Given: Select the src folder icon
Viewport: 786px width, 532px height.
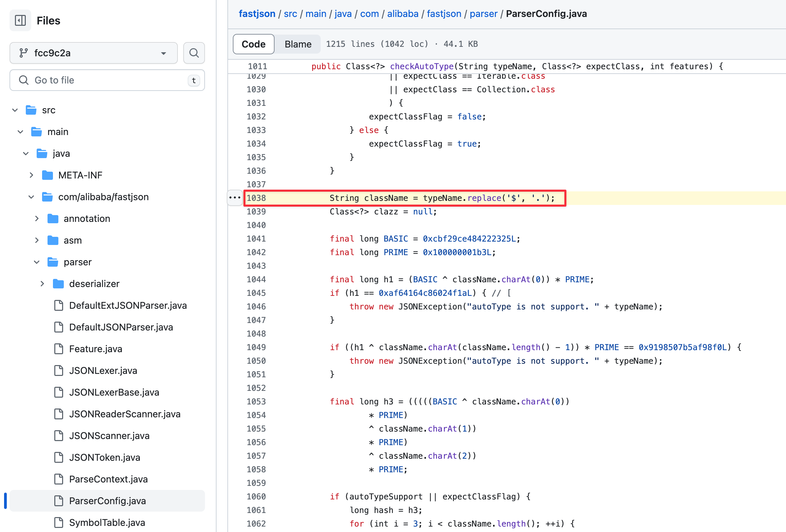Looking at the screenshot, I should coord(31,110).
